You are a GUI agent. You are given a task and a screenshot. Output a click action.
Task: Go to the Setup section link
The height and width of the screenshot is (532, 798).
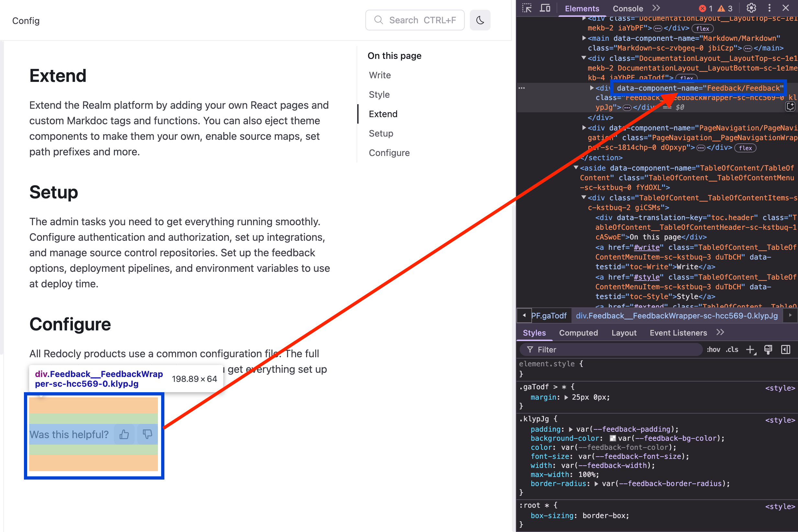381,133
